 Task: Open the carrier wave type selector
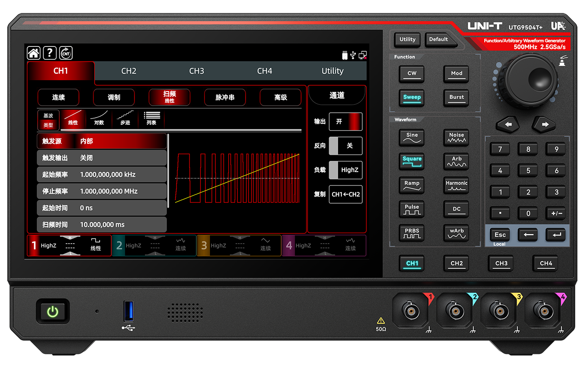click(48, 119)
